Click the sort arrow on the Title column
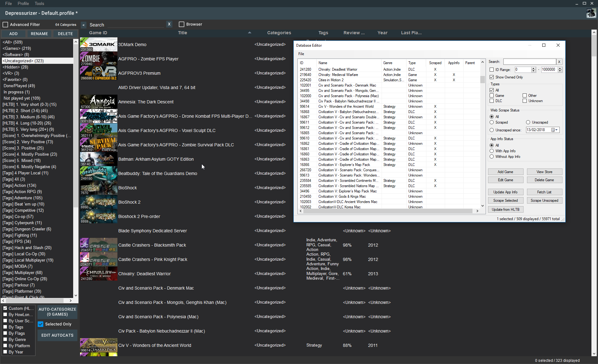 249,32
